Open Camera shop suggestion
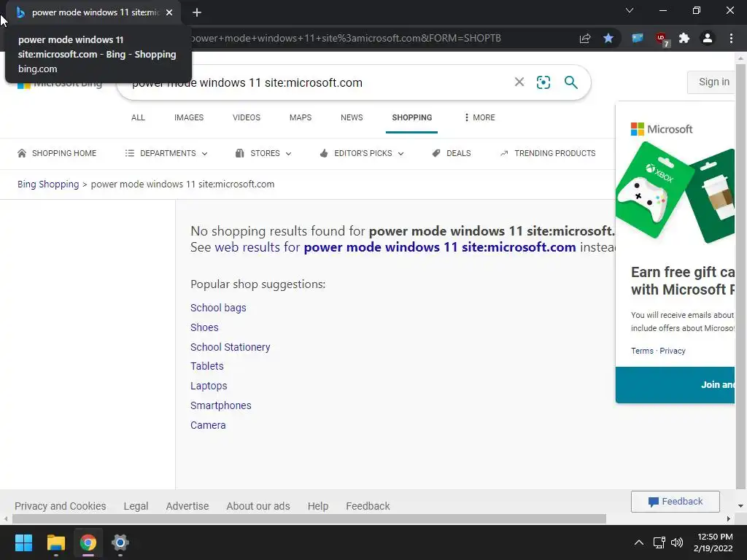Viewport: 747px width, 560px height. 208,425
